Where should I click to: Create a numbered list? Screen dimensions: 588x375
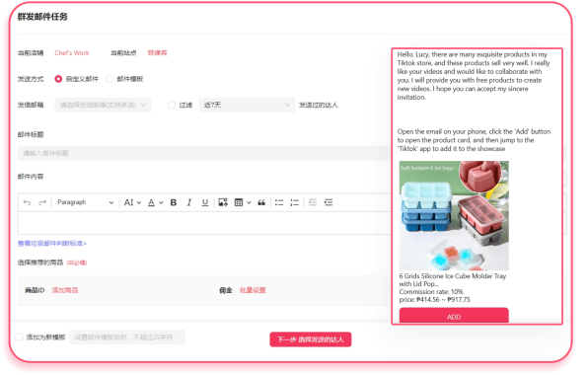[x=295, y=202]
